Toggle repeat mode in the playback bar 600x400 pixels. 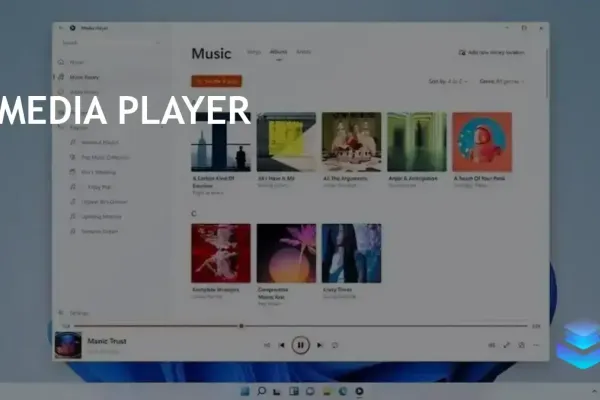pos(335,345)
